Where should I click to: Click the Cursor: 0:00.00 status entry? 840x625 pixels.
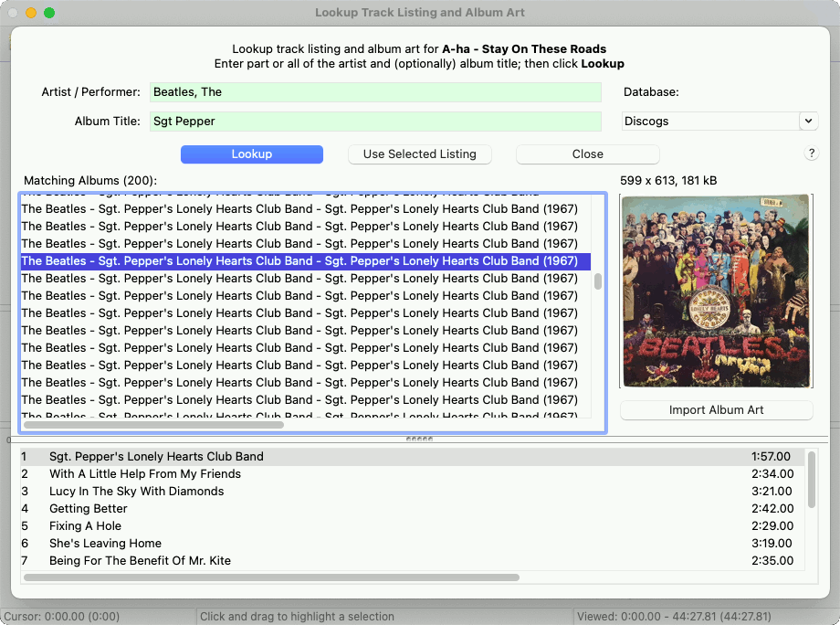click(x=61, y=617)
